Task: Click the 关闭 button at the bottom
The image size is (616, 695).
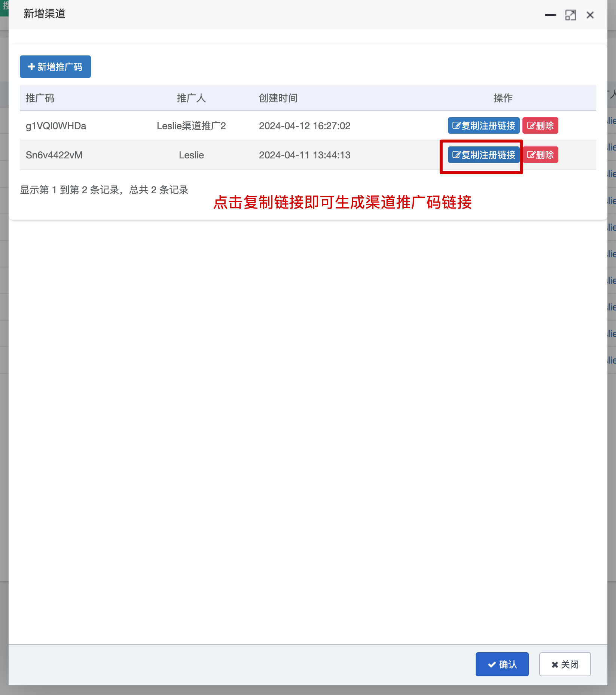Action: click(565, 664)
